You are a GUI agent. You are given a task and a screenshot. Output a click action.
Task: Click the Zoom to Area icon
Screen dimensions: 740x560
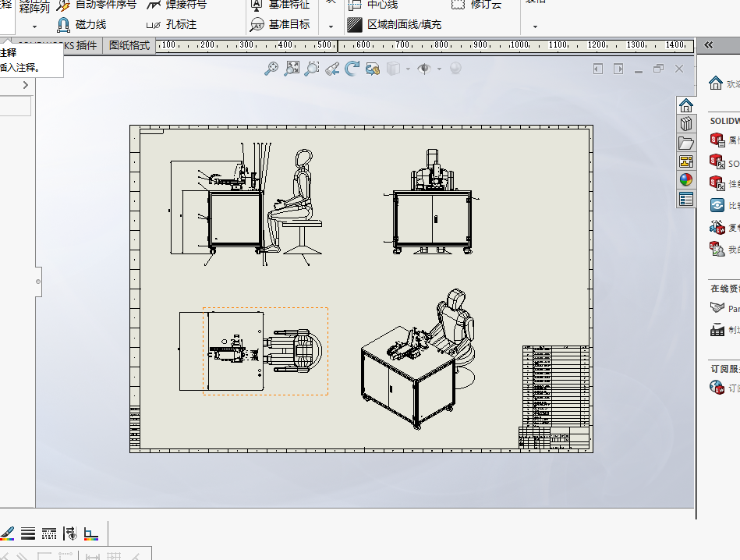[x=292, y=69]
